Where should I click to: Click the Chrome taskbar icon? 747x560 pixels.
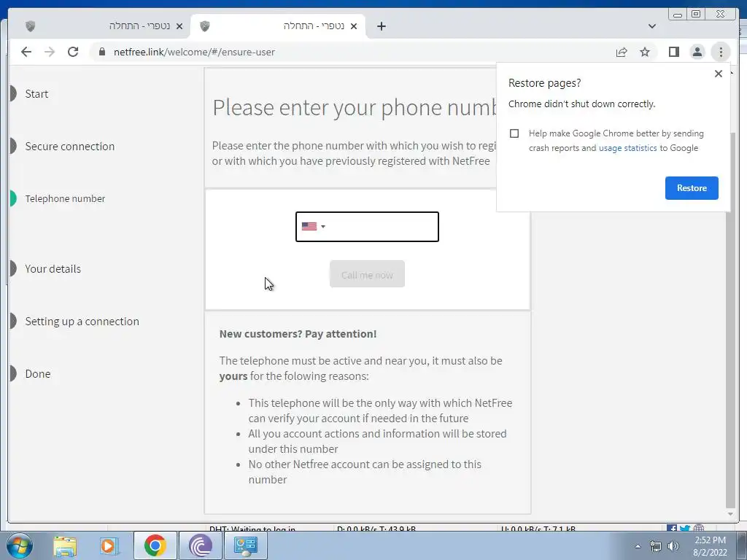click(155, 545)
